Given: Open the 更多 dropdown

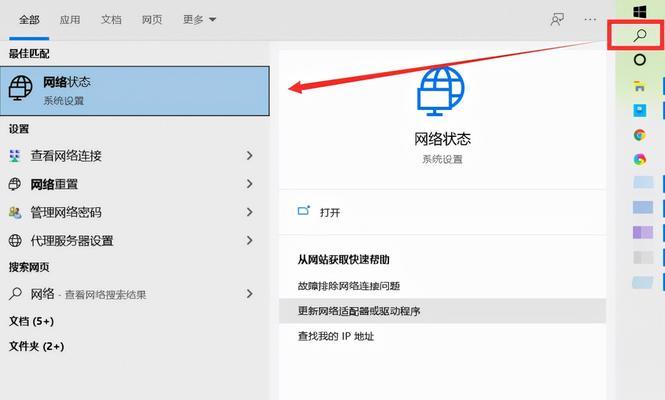Looking at the screenshot, I should (x=199, y=20).
